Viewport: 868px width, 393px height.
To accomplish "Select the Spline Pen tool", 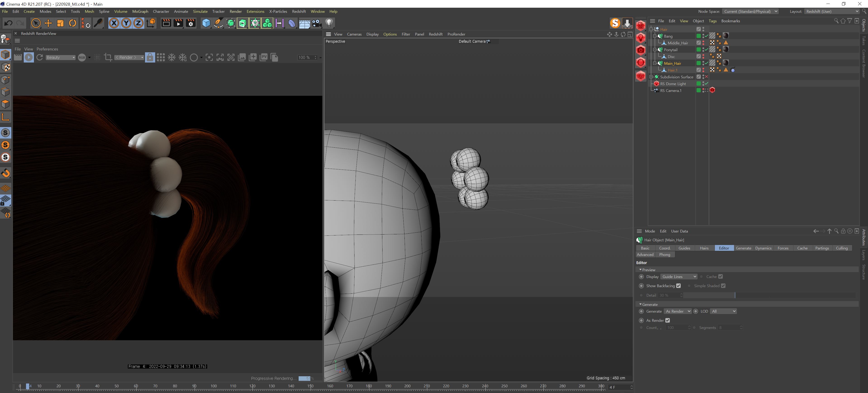I will click(x=218, y=23).
